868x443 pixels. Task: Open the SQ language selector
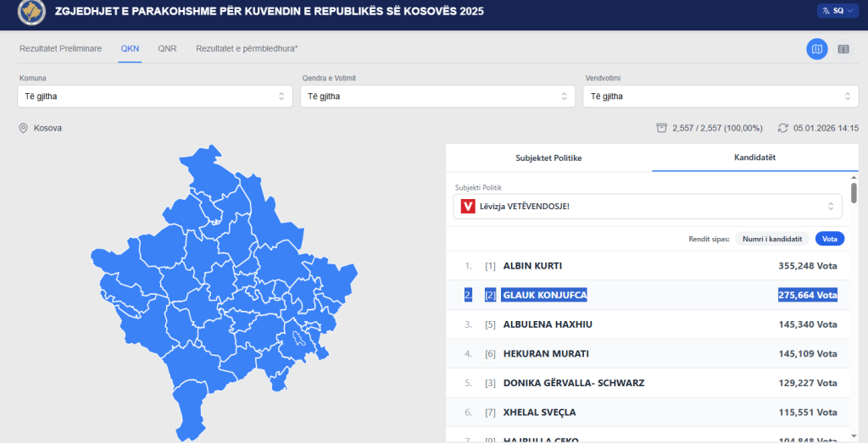pyautogui.click(x=835, y=10)
